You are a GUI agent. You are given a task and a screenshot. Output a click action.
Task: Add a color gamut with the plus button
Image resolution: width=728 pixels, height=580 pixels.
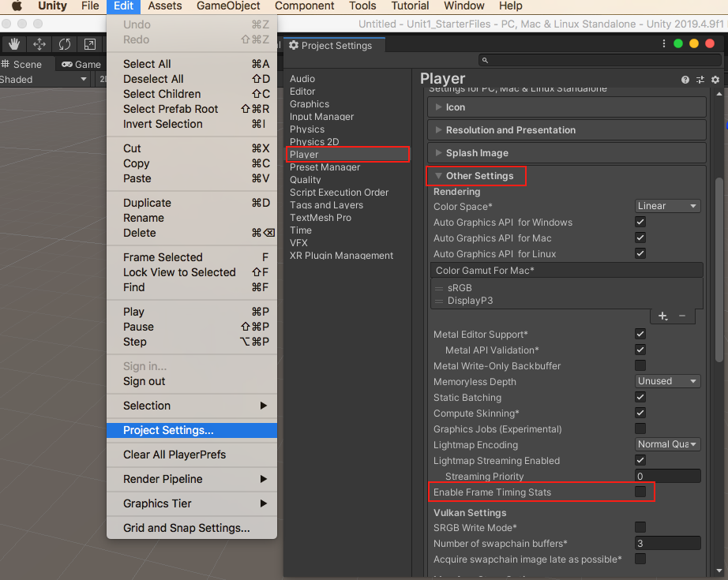point(662,316)
